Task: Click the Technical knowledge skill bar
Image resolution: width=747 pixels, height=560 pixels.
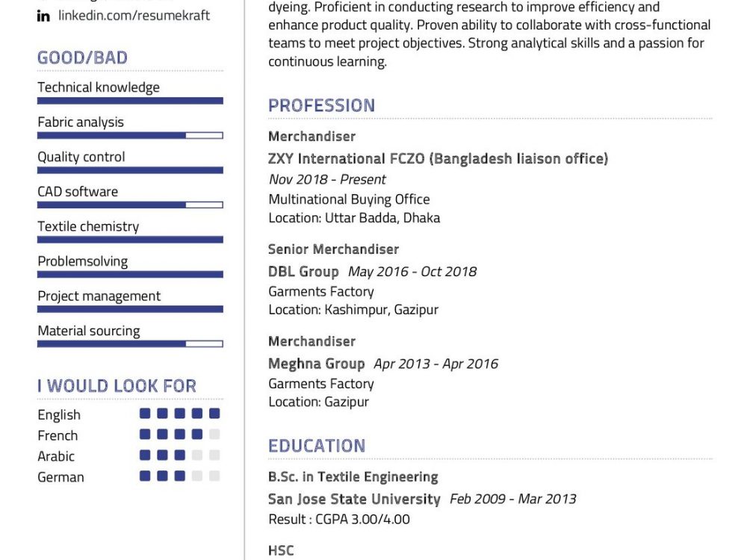Action: pos(130,101)
